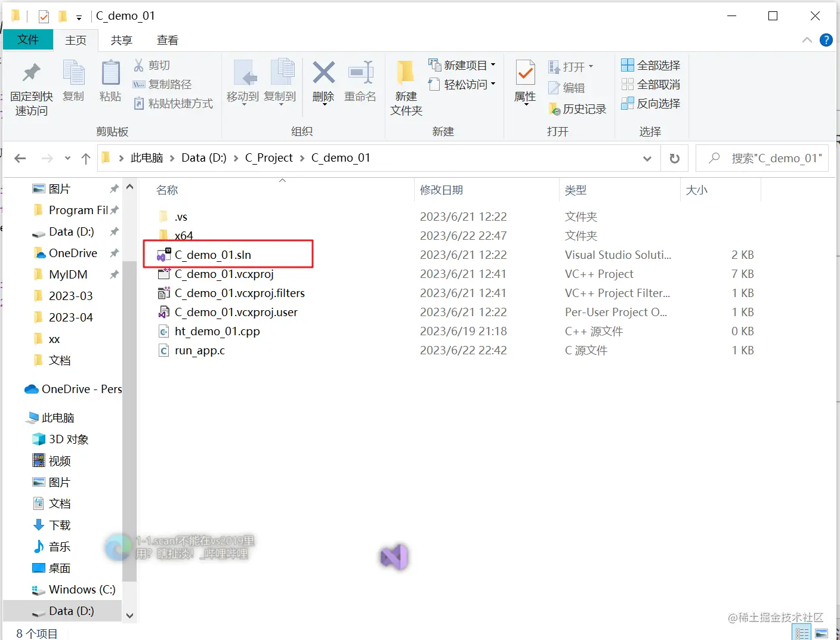Click the 剪切 scissors icon

pyautogui.click(x=139, y=65)
